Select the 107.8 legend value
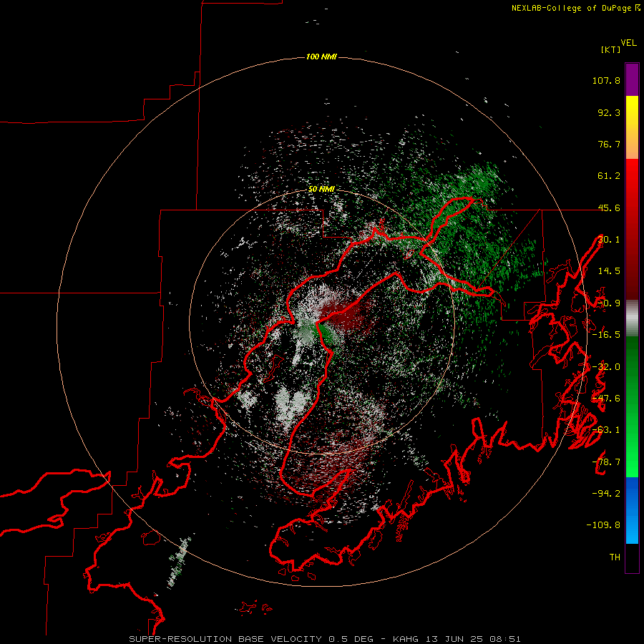The height and width of the screenshot is (644, 644). [606, 80]
